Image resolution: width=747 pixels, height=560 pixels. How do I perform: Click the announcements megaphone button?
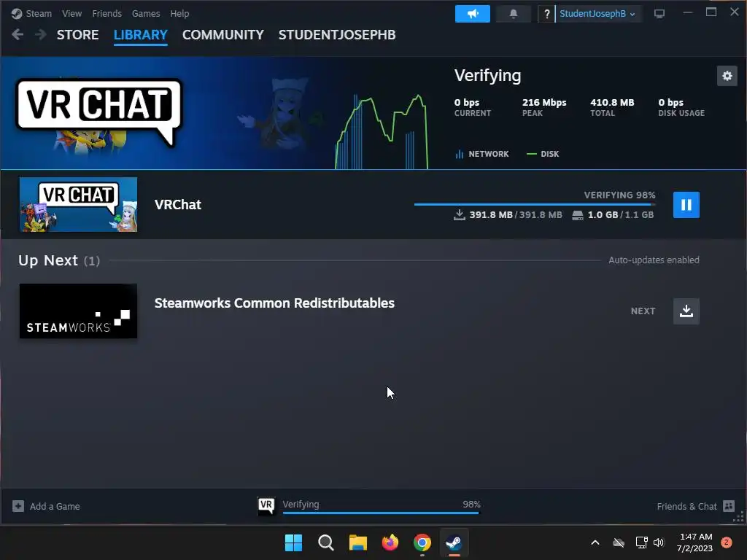click(473, 14)
